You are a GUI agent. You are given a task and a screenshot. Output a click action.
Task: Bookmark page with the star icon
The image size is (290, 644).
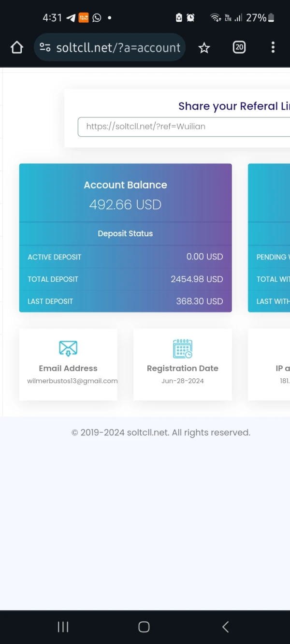(204, 47)
